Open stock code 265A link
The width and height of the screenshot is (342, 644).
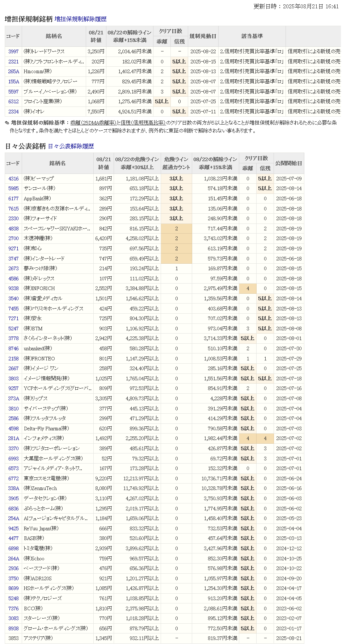tap(13, 72)
